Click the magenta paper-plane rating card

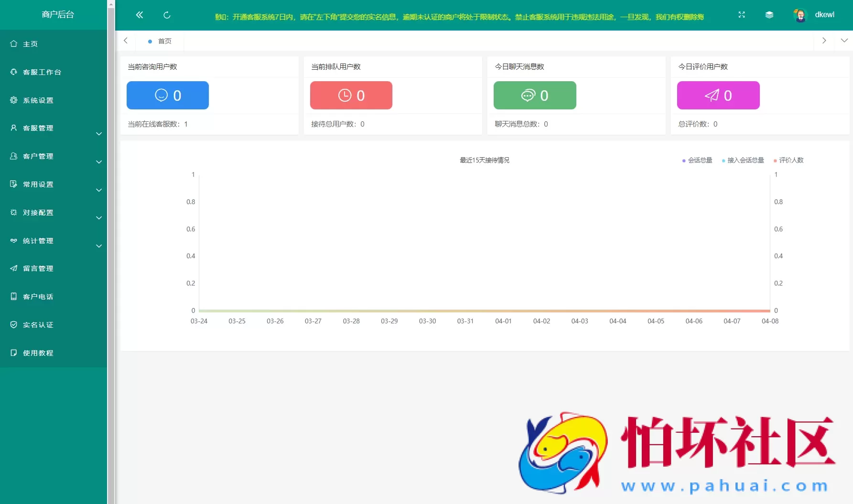point(718,95)
